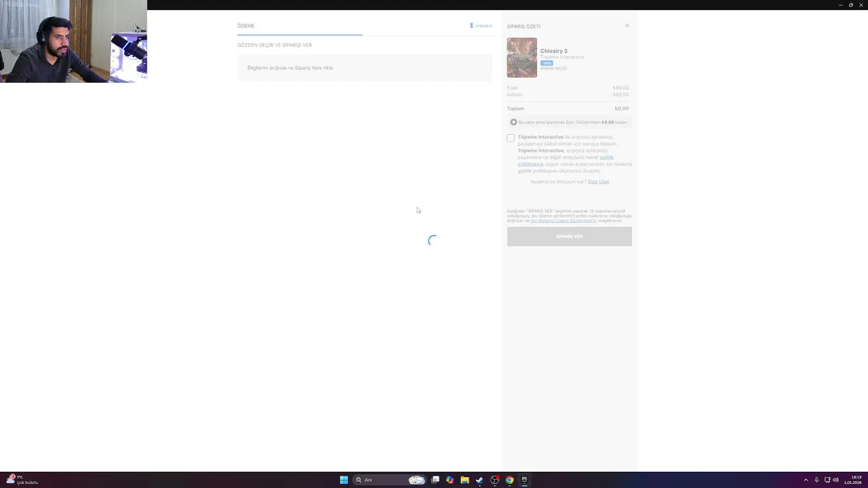
Task: Click 'Bilgilerini doğrula ve Sipariş Vere tıkla' text
Action: pos(290,68)
